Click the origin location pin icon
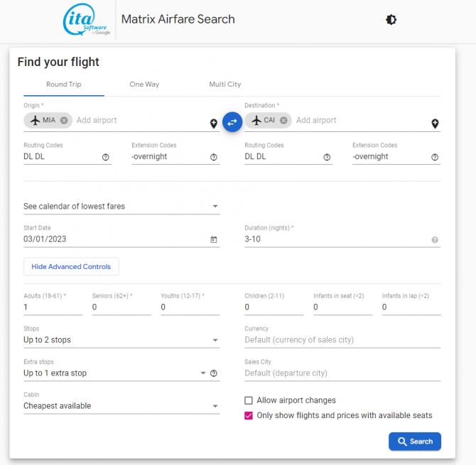Image resolution: width=476 pixels, height=465 pixels. pyautogui.click(x=213, y=124)
